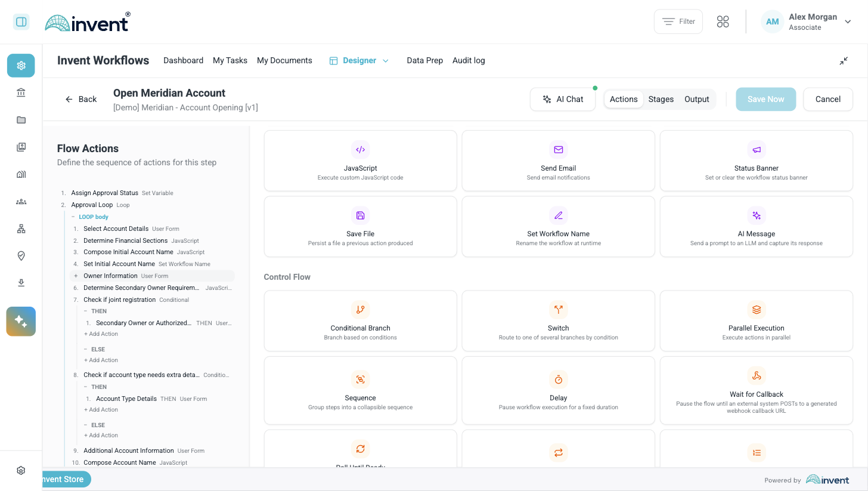This screenshot has height=491, width=868.
Task: Switch to the Output view
Action: pos(696,99)
